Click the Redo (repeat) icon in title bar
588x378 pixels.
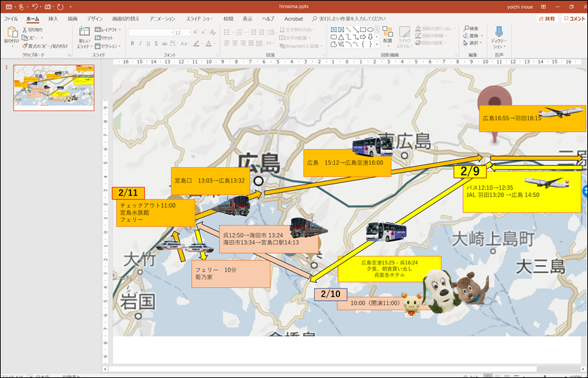(x=60, y=7)
